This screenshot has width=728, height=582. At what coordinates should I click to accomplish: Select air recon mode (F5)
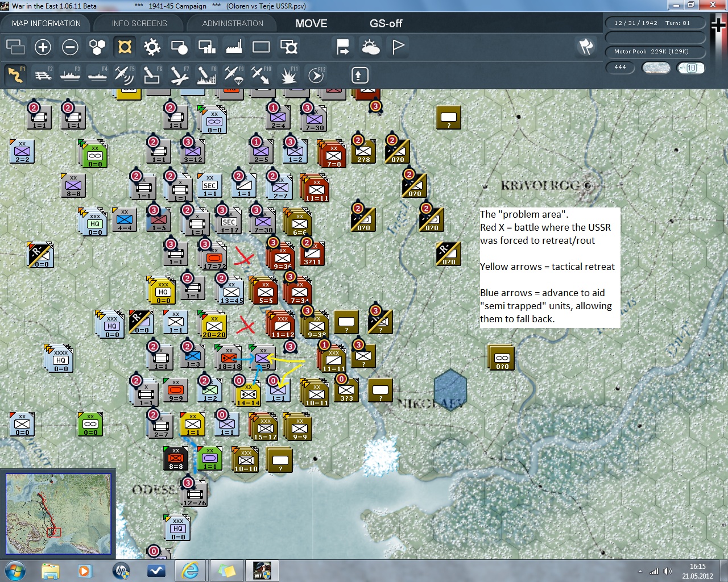[124, 75]
